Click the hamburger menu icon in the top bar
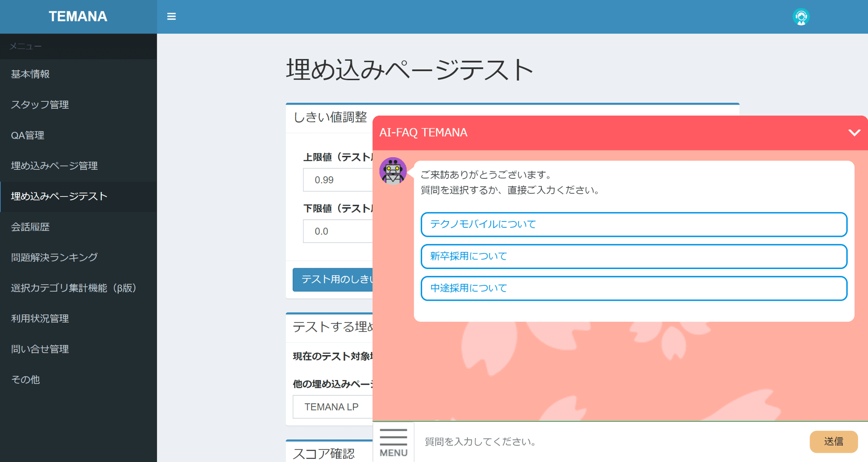This screenshot has height=462, width=868. point(171,16)
